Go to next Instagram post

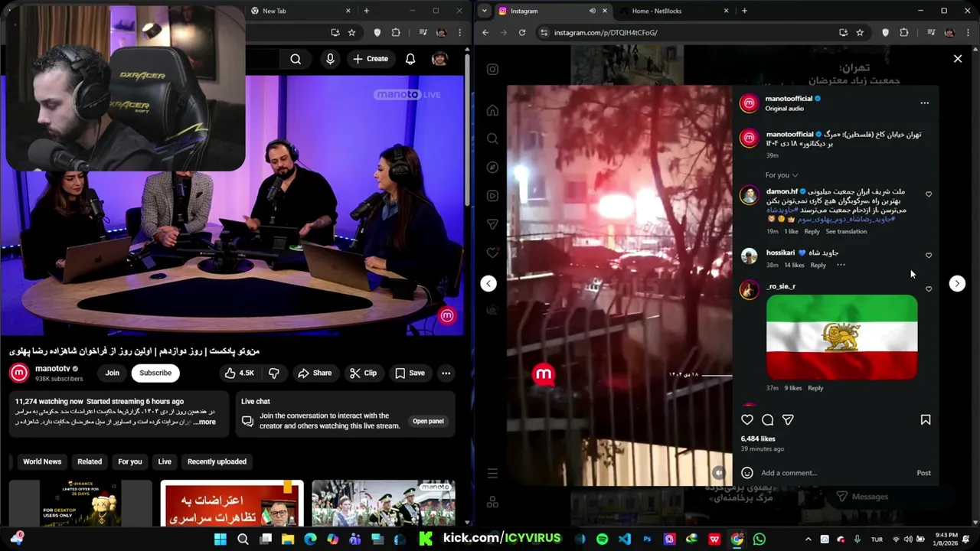pyautogui.click(x=957, y=283)
